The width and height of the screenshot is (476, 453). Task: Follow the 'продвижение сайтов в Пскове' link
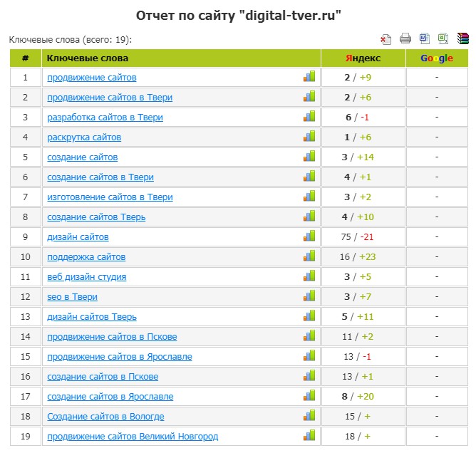point(112,337)
